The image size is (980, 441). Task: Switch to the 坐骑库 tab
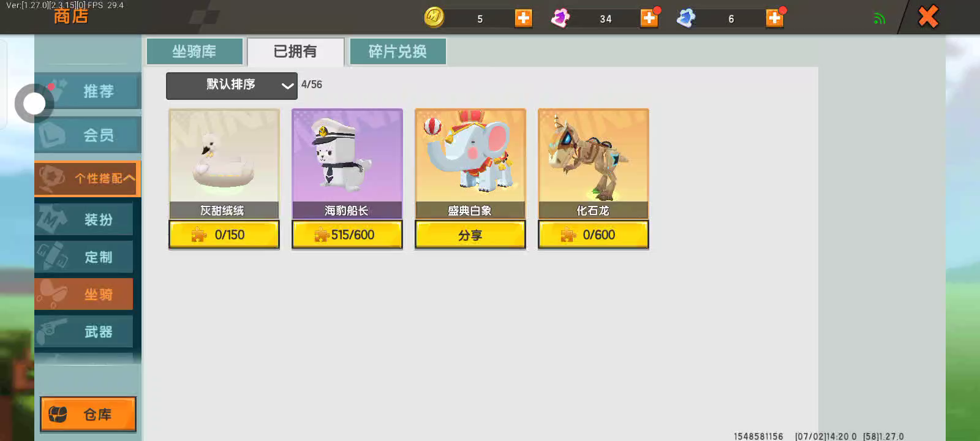(194, 51)
